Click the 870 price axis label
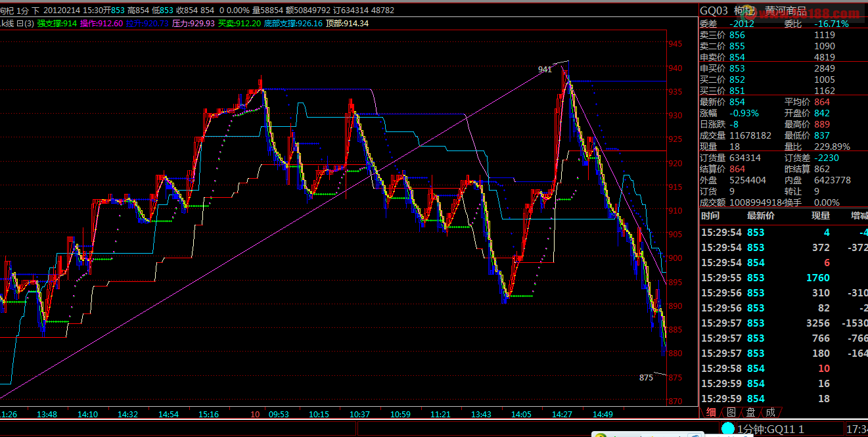The height and width of the screenshot is (437, 868). 675,401
